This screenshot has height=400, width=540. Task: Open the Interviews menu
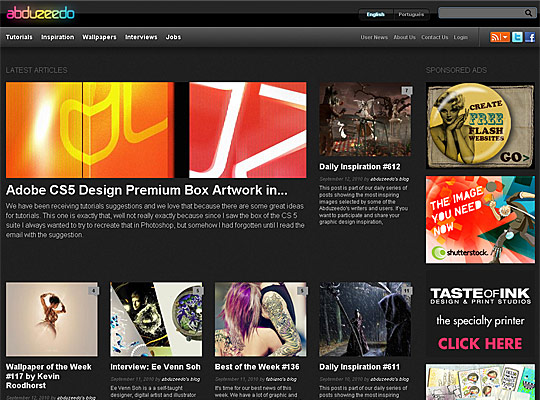[141, 37]
